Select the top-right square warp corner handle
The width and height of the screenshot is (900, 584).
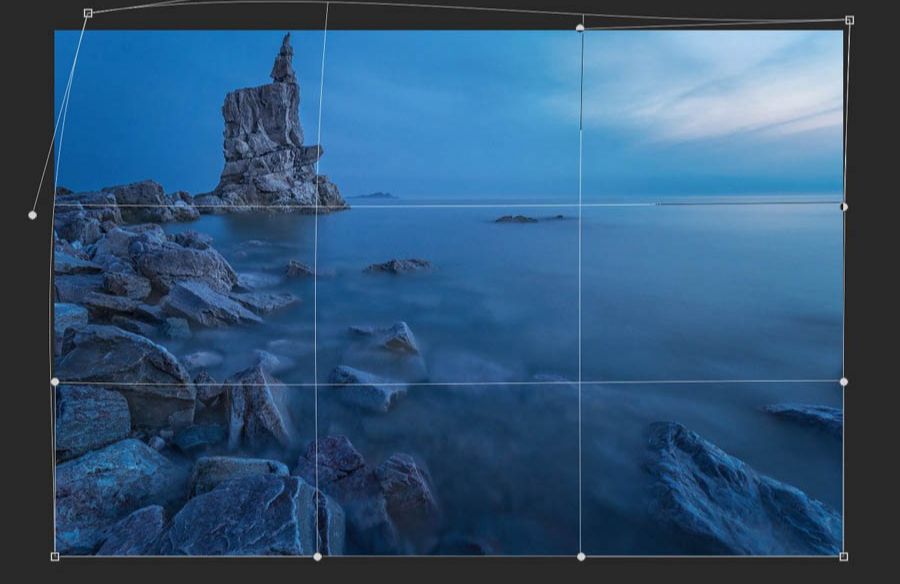coord(849,20)
